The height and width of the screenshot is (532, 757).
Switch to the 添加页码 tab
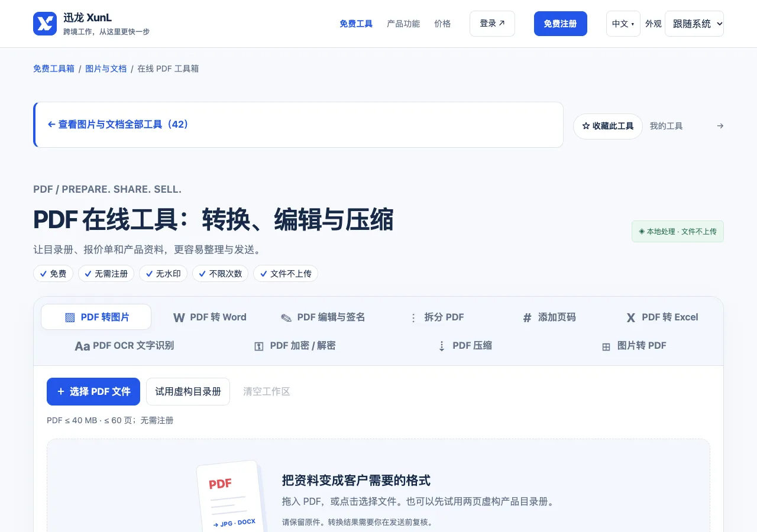(x=549, y=317)
